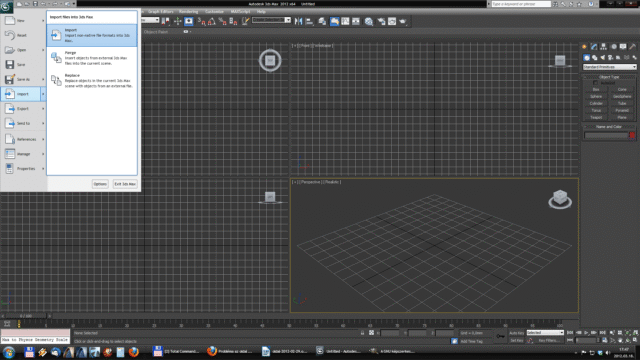Viewport: 640px width, 360px height.
Task: Open the Manage Layers icon
Action: tap(322, 21)
